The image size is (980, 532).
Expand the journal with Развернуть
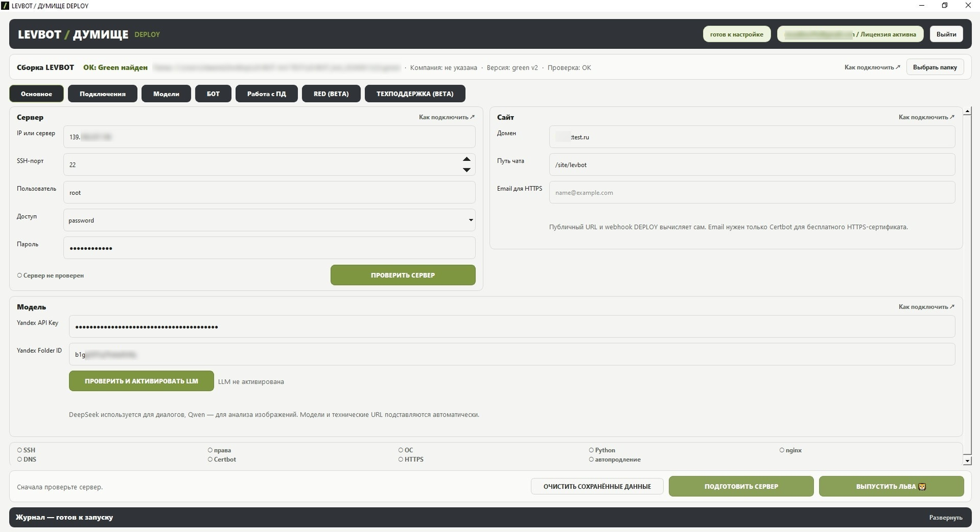[946, 518]
